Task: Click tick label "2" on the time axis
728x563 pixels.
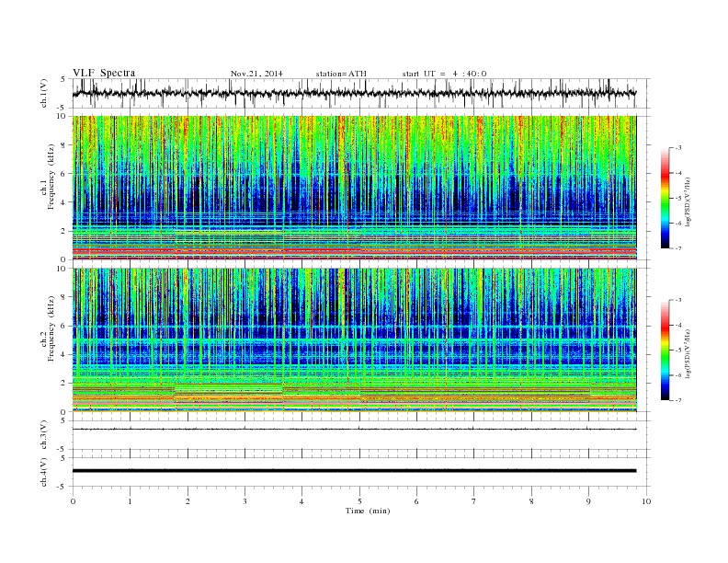Action: point(188,501)
